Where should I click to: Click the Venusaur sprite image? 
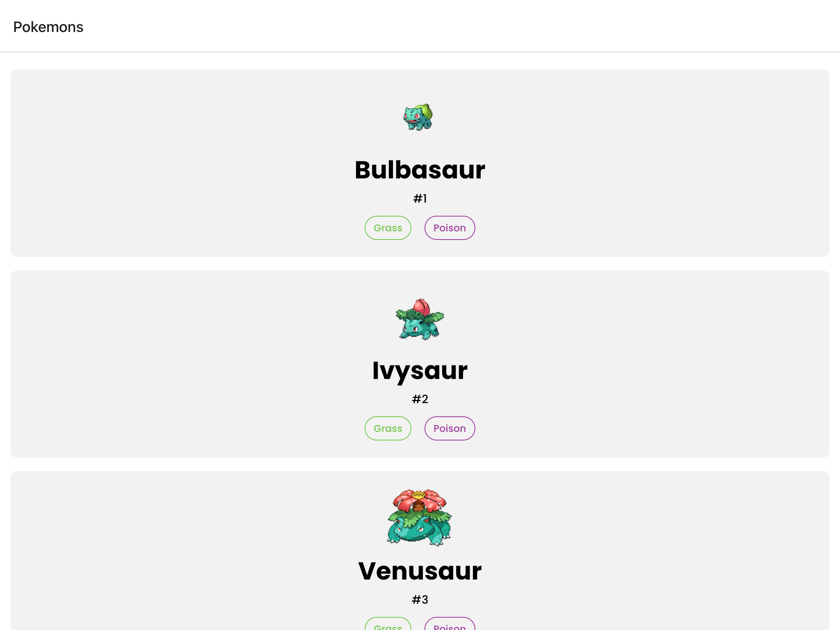coord(419,517)
